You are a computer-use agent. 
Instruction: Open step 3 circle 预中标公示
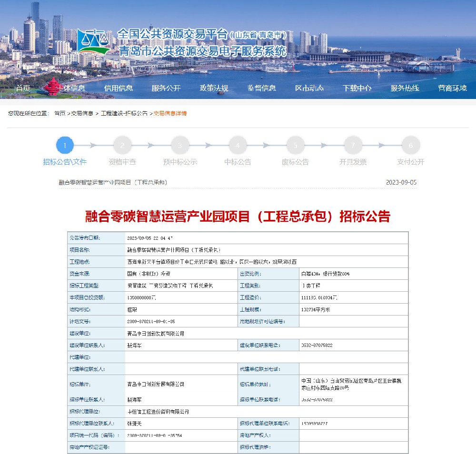[x=180, y=145]
